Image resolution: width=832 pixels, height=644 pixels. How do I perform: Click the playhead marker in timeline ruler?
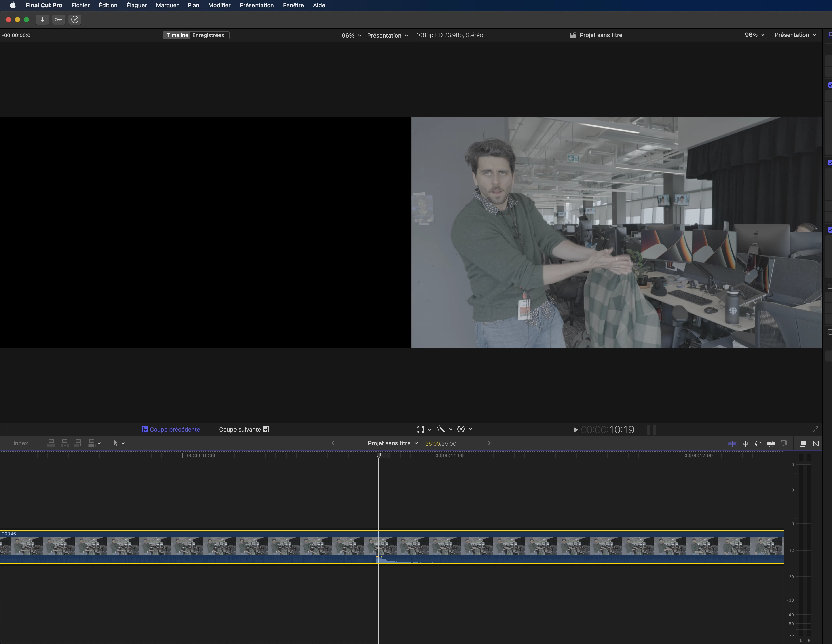(378, 455)
